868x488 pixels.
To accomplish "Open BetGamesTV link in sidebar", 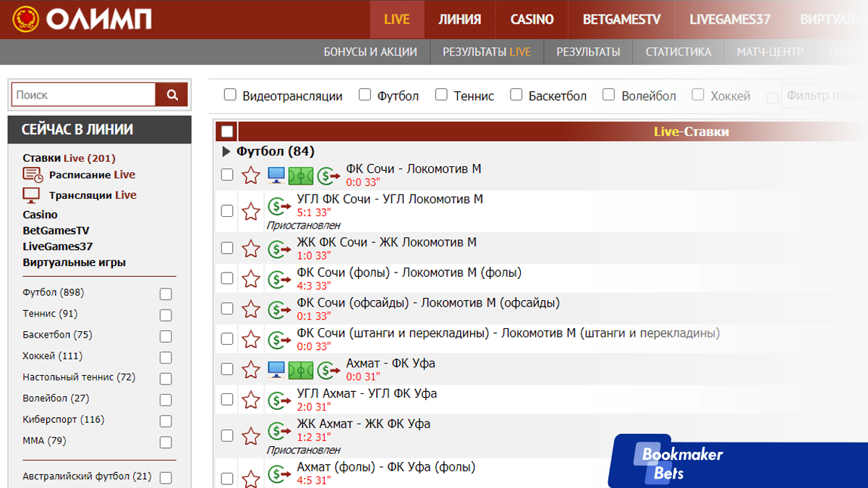I will pos(56,231).
